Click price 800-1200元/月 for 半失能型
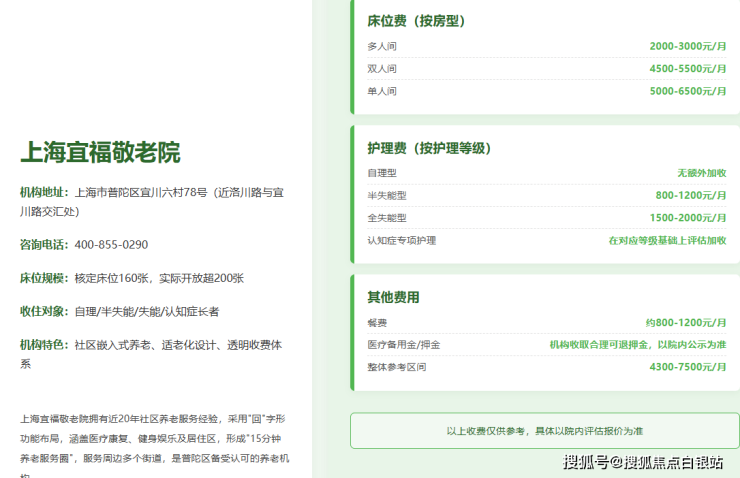The image size is (740, 478). (x=691, y=195)
